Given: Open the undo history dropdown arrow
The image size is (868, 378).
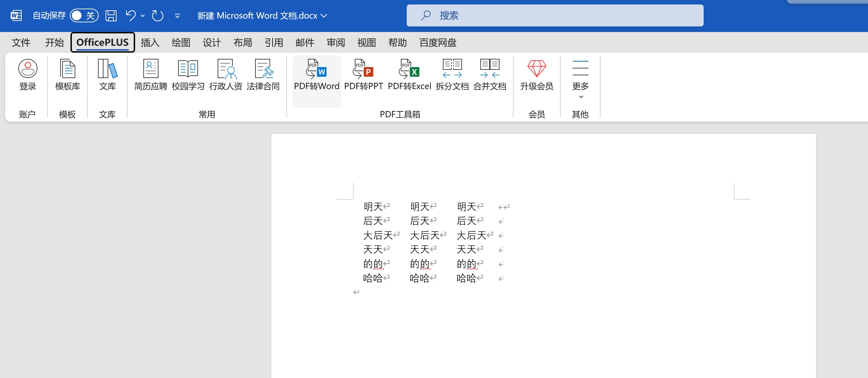Looking at the screenshot, I should (x=143, y=16).
